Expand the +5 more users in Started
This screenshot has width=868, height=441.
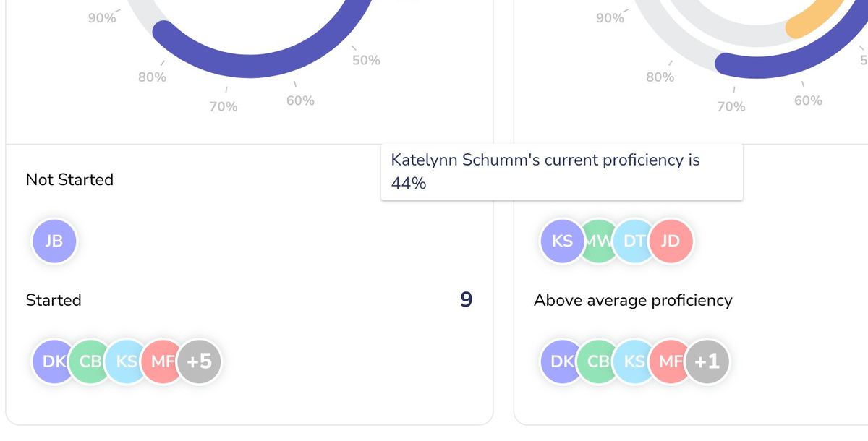(x=199, y=360)
